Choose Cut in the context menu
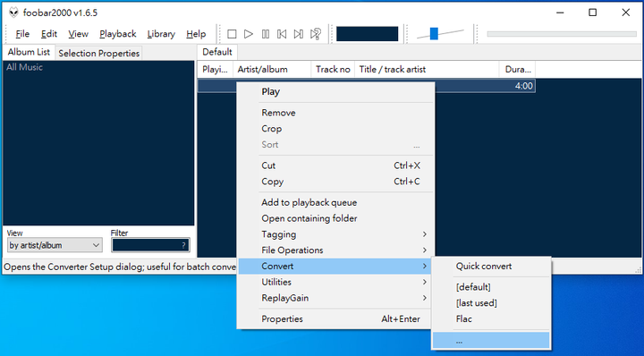The image size is (644, 356). pyautogui.click(x=336, y=165)
